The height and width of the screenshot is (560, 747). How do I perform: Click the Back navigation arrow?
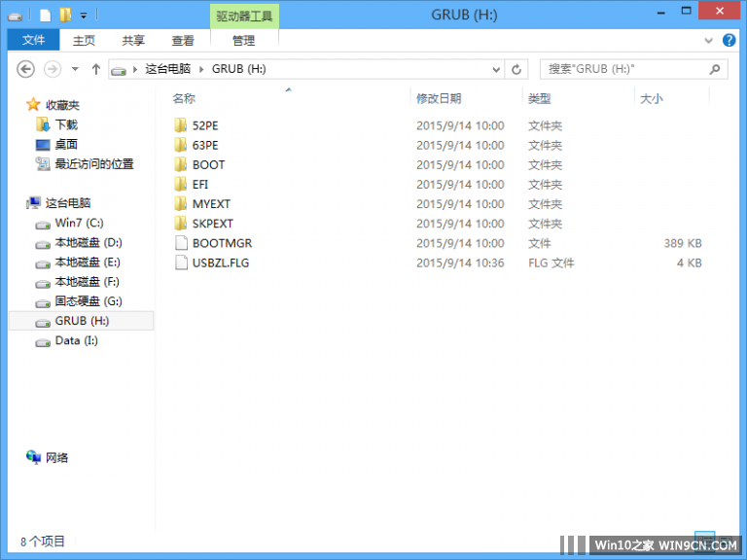click(x=26, y=69)
